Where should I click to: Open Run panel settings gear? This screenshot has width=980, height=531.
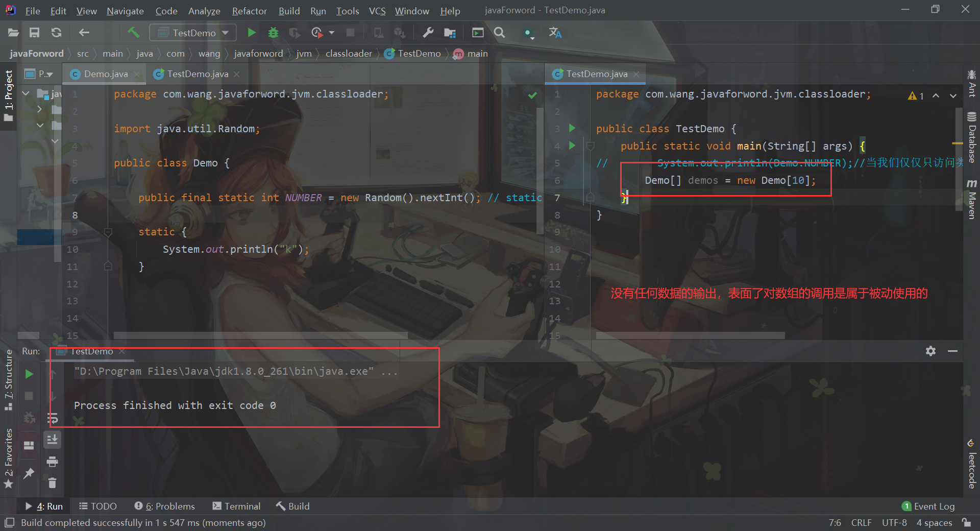pos(930,351)
